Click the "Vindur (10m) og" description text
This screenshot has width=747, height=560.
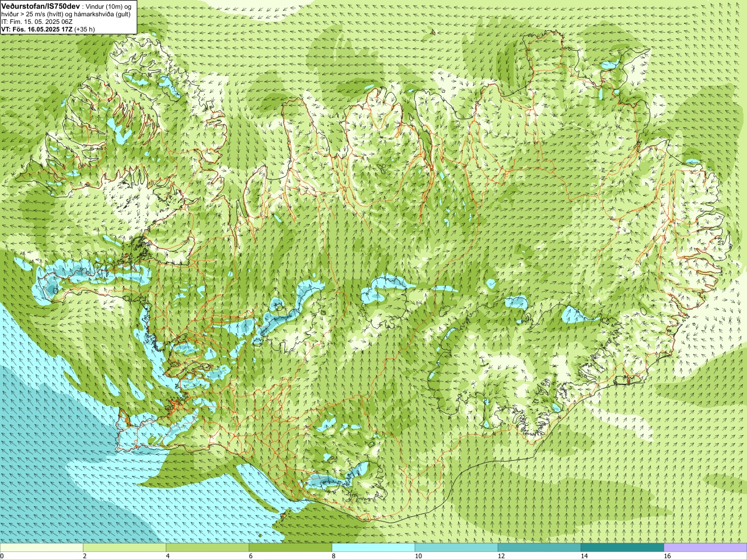[x=109, y=6]
